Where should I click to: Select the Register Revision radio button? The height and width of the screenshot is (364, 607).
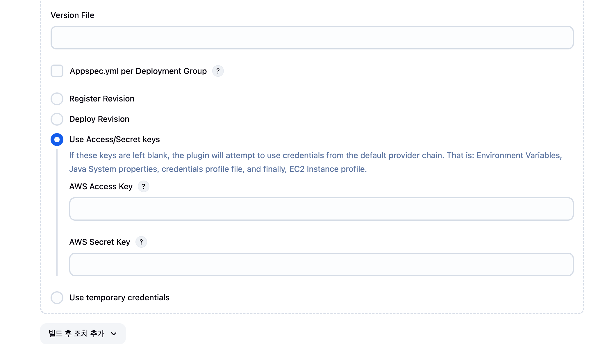tap(57, 99)
